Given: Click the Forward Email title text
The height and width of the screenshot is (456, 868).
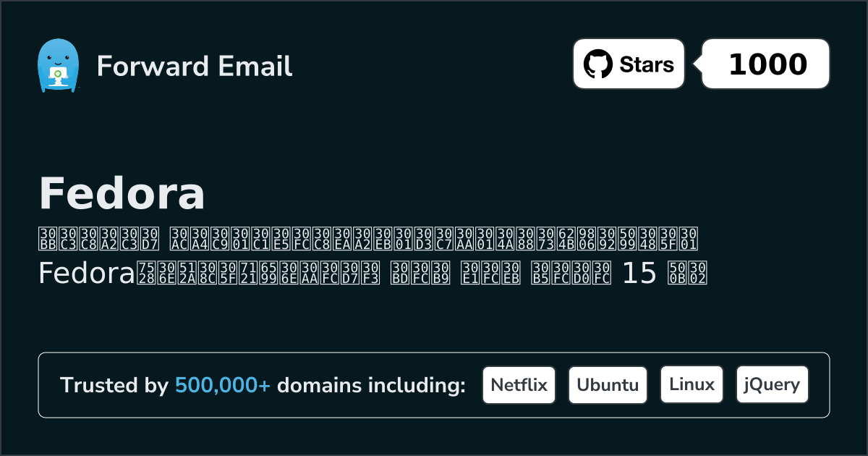Looking at the screenshot, I should pyautogui.click(x=194, y=67).
